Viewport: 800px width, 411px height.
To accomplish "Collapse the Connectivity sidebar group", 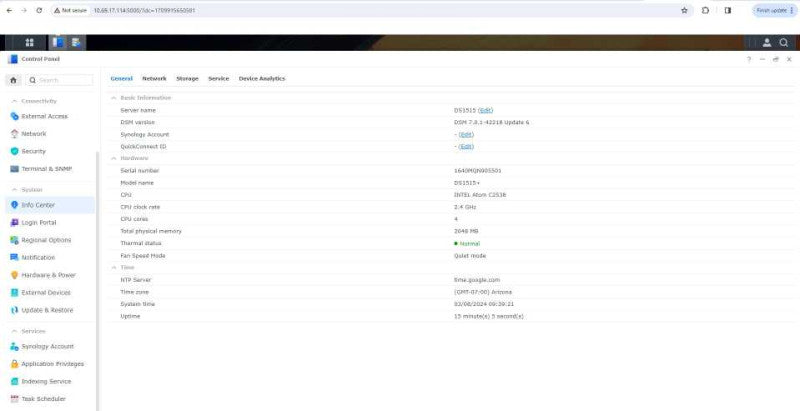I will pyautogui.click(x=14, y=101).
